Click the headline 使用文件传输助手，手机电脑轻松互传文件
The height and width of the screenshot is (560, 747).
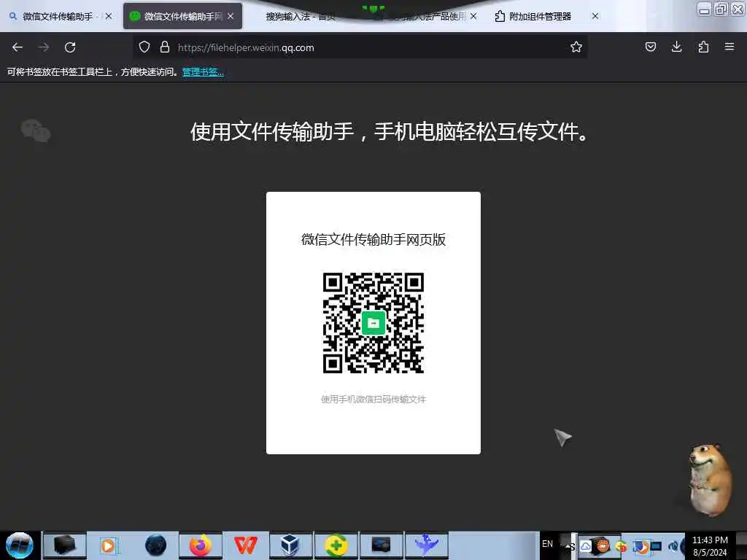point(390,131)
